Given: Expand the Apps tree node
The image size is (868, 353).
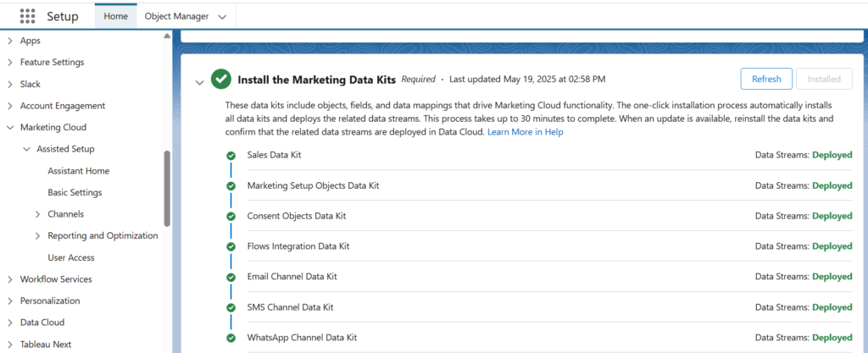Looking at the screenshot, I should click(x=10, y=41).
